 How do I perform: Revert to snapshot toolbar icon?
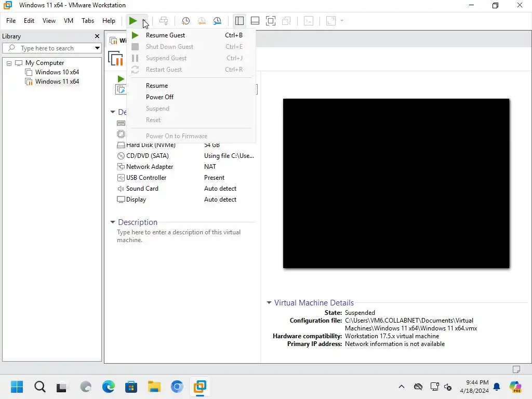(202, 21)
